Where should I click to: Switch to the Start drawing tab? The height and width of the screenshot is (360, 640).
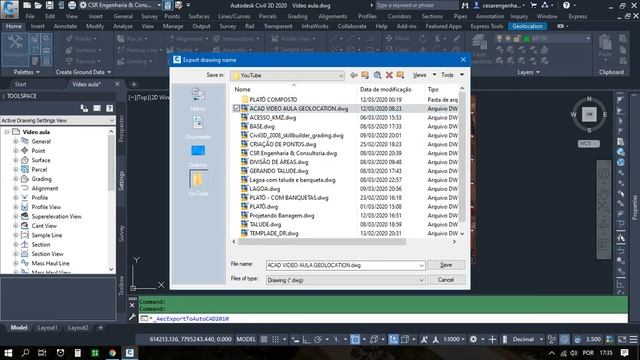(x=20, y=84)
